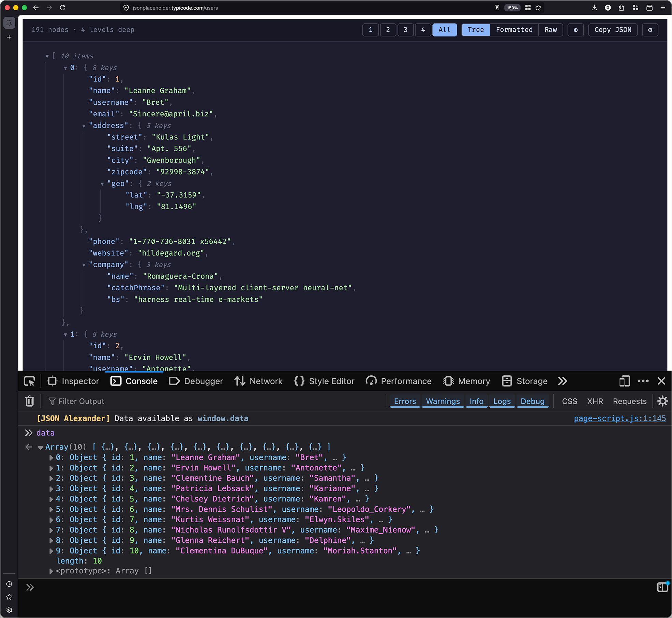Image resolution: width=672 pixels, height=618 pixels.
Task: Expand console object 5 Mrs. Dennis Schulist
Action: [x=51, y=509]
